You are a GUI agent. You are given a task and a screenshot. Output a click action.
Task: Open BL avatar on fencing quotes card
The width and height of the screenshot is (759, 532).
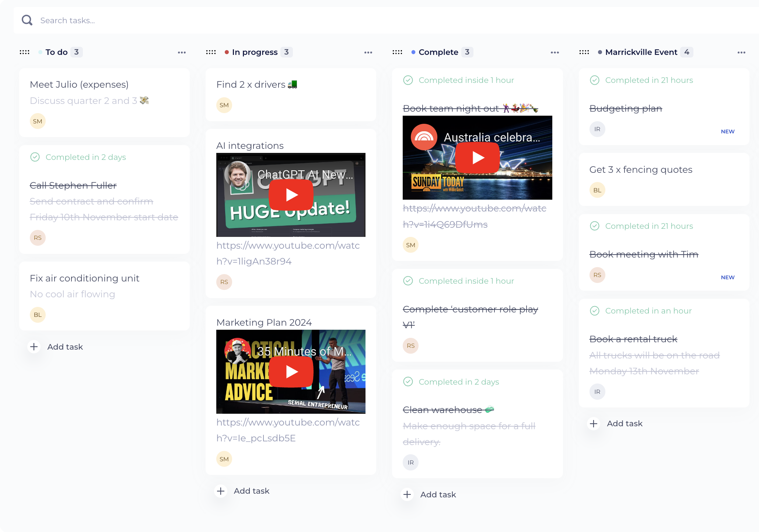click(x=597, y=190)
